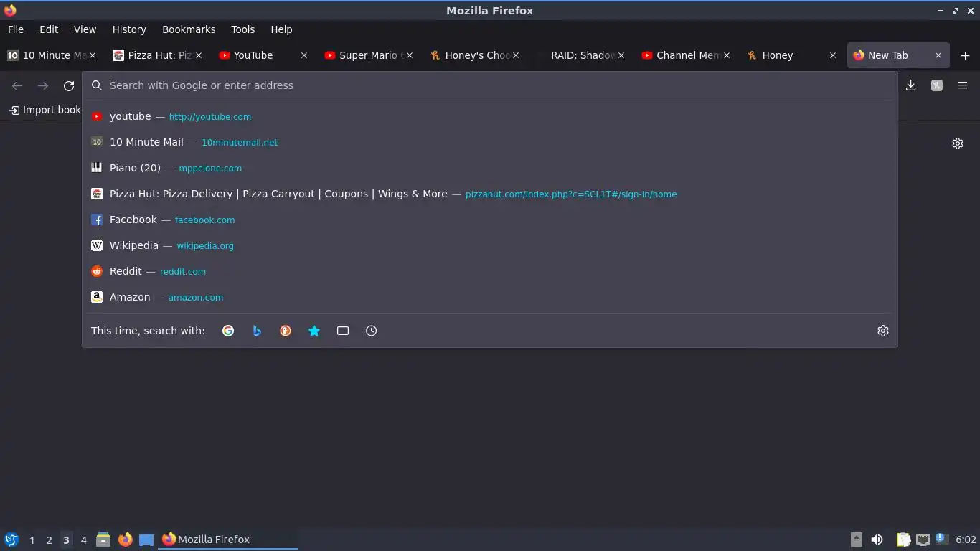Image resolution: width=980 pixels, height=551 pixels.
Task: Switch to workspace 1
Action: pos(32,540)
